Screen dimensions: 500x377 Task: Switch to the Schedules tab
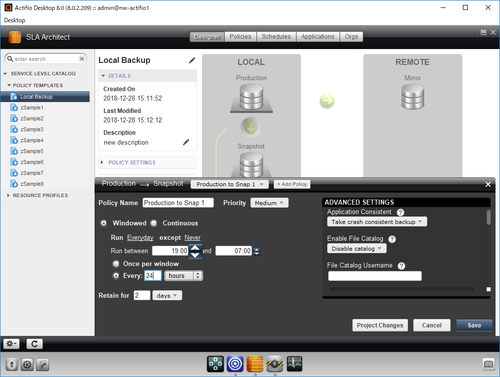click(276, 37)
